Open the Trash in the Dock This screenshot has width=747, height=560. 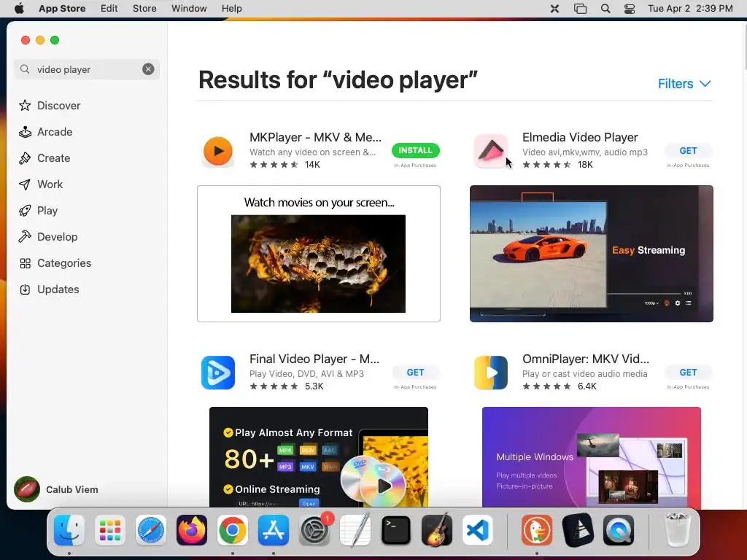coord(678,530)
